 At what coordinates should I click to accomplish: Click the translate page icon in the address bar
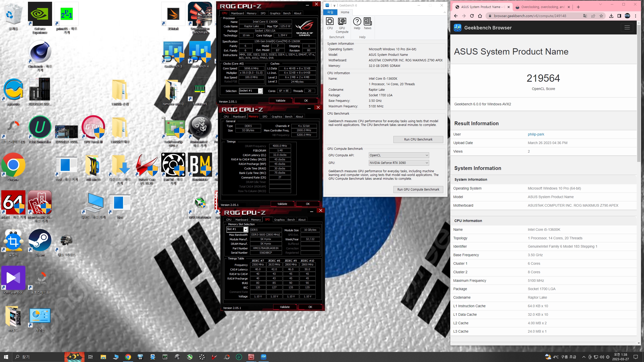[585, 16]
